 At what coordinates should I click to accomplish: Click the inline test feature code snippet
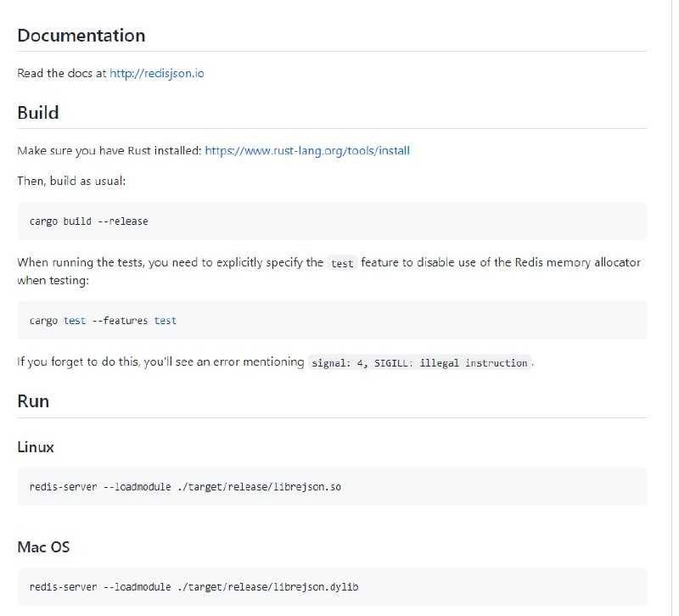point(341,263)
